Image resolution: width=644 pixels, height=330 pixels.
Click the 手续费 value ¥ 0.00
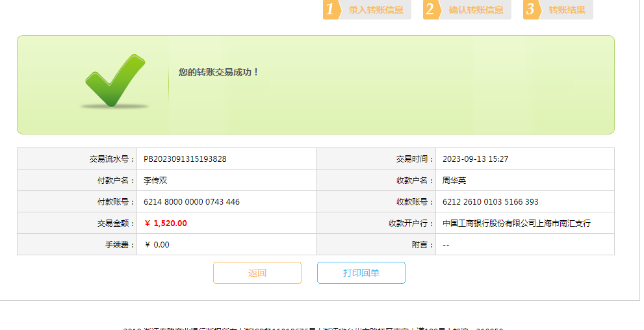point(157,245)
